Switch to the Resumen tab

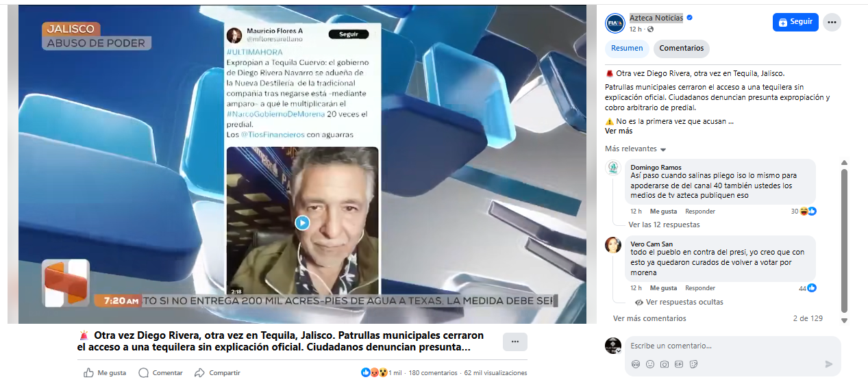pos(627,49)
